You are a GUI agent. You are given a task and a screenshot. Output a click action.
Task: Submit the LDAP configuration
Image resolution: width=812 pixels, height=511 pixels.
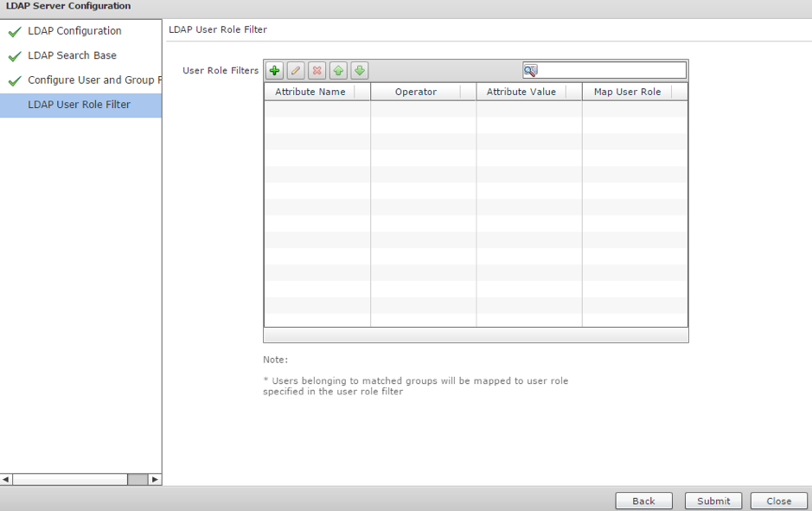click(713, 501)
